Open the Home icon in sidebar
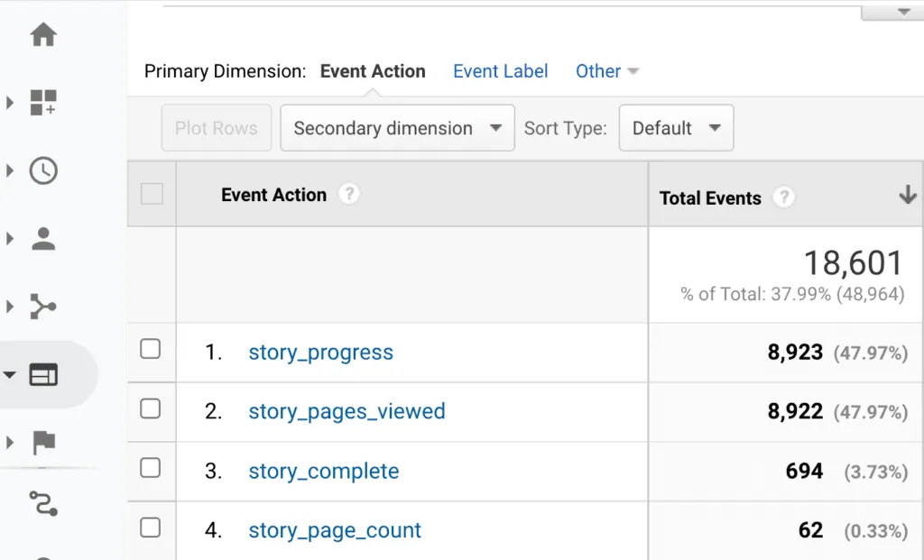Screen dimensions: 924x560 click(43, 34)
